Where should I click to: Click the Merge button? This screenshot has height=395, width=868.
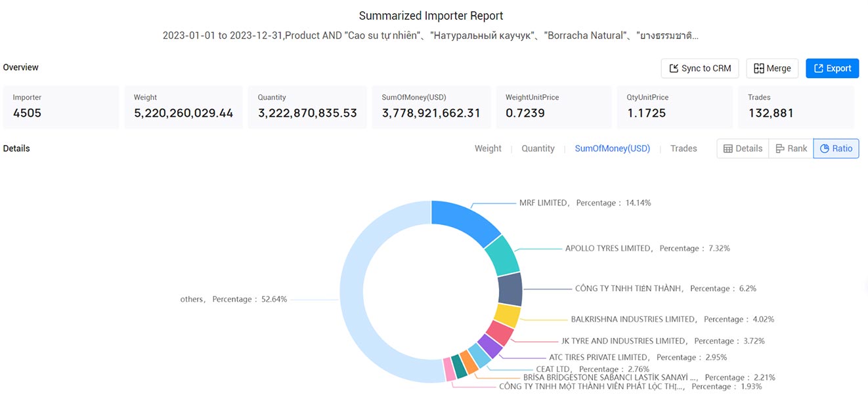pos(772,68)
